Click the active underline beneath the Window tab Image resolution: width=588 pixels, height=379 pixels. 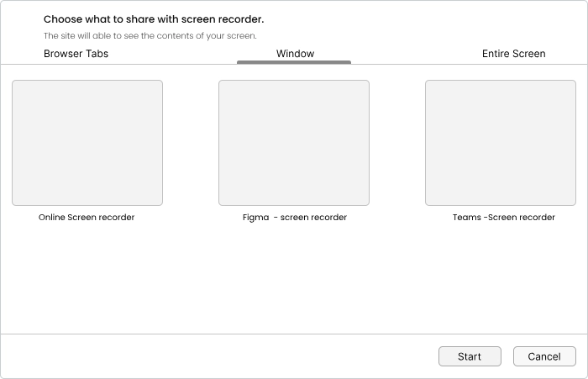294,62
